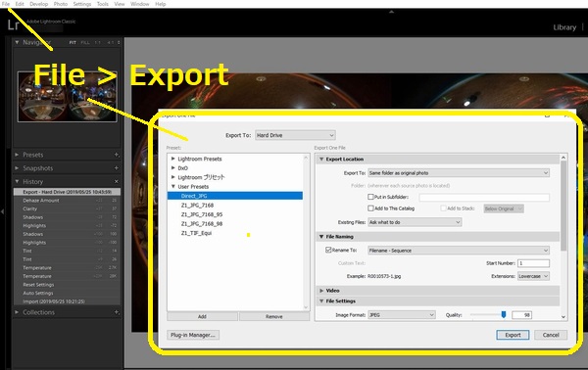The height and width of the screenshot is (370, 588).
Task: Open the Window menu
Action: (x=139, y=4)
